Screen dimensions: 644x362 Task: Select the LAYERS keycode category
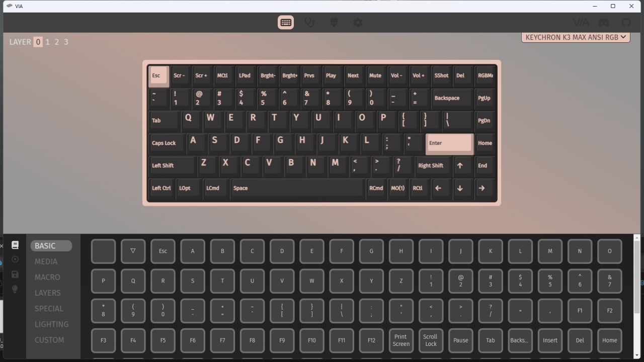(x=47, y=293)
